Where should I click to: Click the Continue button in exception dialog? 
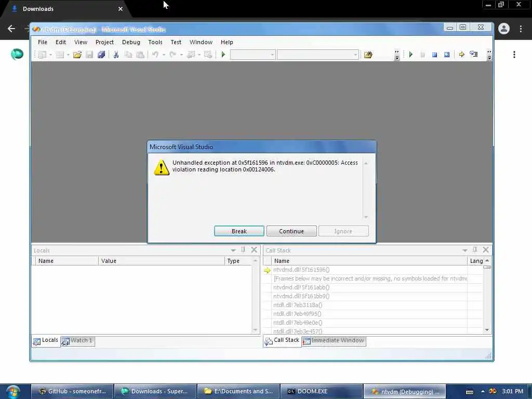(x=291, y=231)
